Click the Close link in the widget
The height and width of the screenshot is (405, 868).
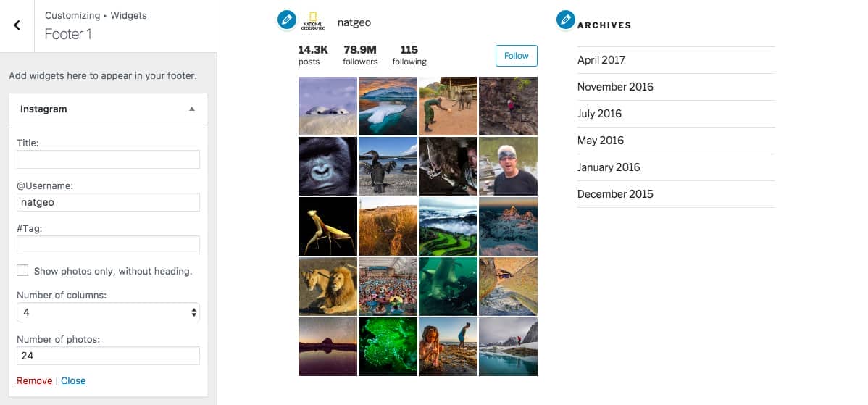pos(73,380)
